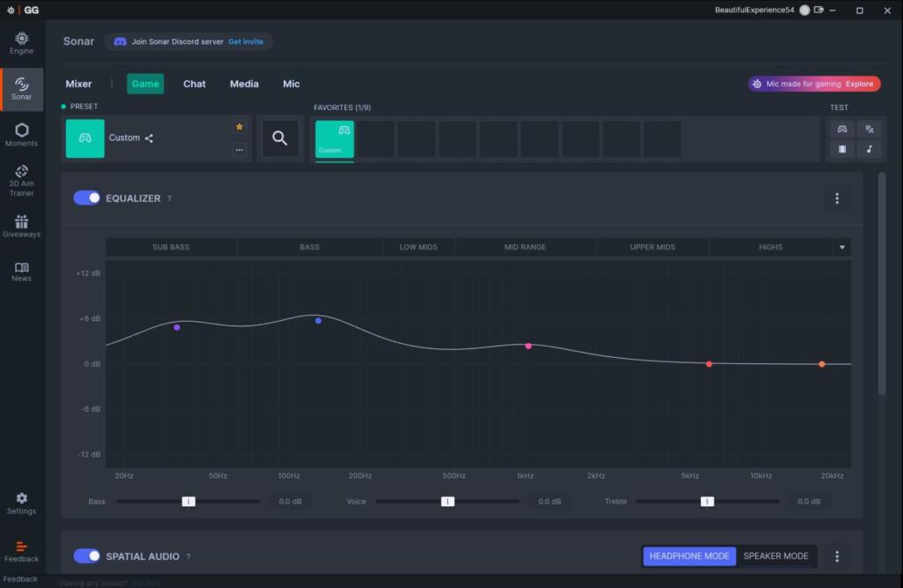Open the Equalizer three-dot options menu
The height and width of the screenshot is (588, 903).
coord(837,198)
